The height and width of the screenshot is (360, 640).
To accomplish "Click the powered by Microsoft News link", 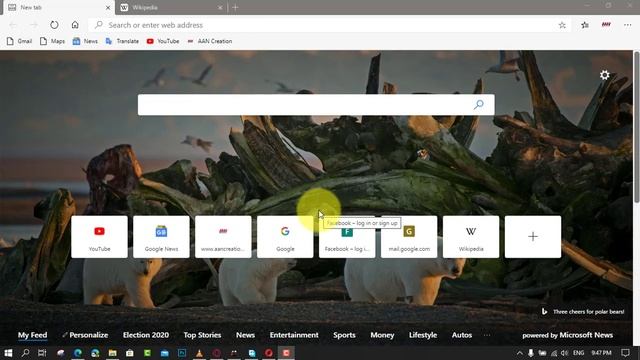I will click(567, 335).
